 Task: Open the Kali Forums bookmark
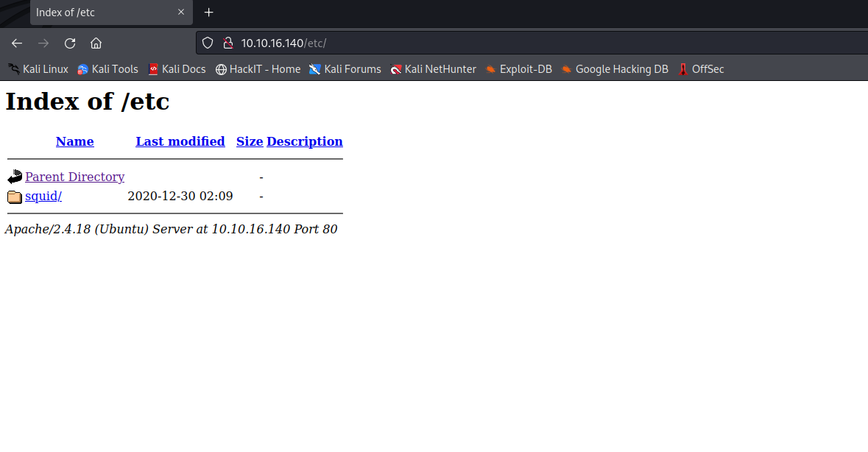(345, 69)
